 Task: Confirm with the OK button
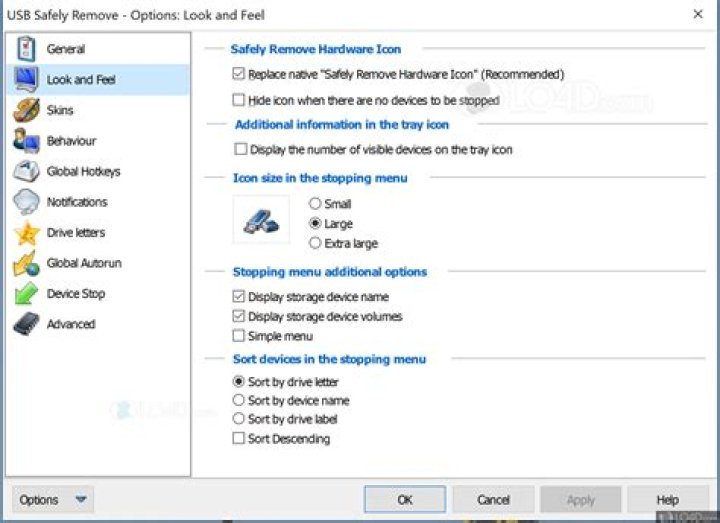[405, 500]
